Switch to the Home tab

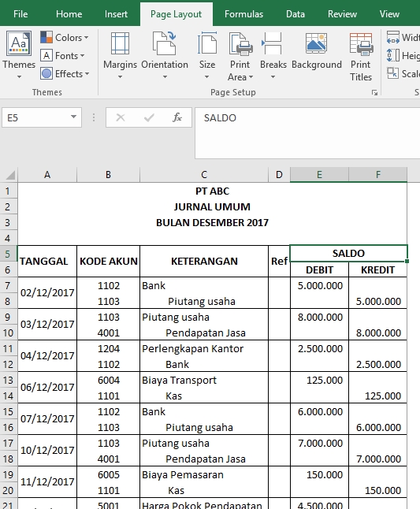(x=69, y=14)
